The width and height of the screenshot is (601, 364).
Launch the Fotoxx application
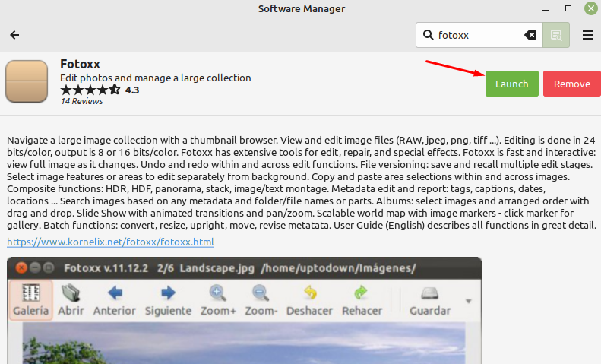pyautogui.click(x=511, y=84)
